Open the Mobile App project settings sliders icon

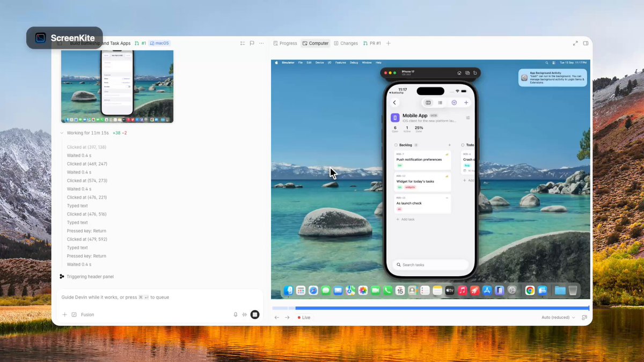467,117
